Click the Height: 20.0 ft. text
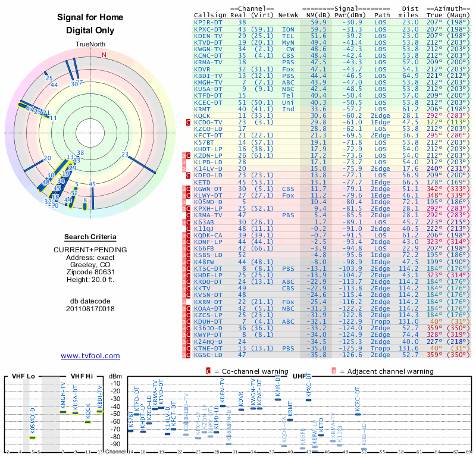The width and height of the screenshot is (476, 457). tap(90, 280)
